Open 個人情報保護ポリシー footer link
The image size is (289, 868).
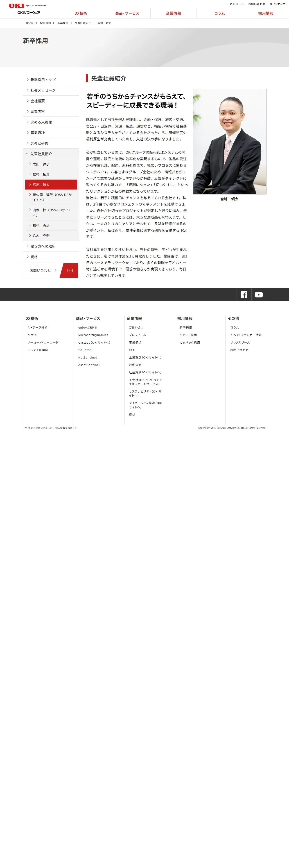coord(67,428)
